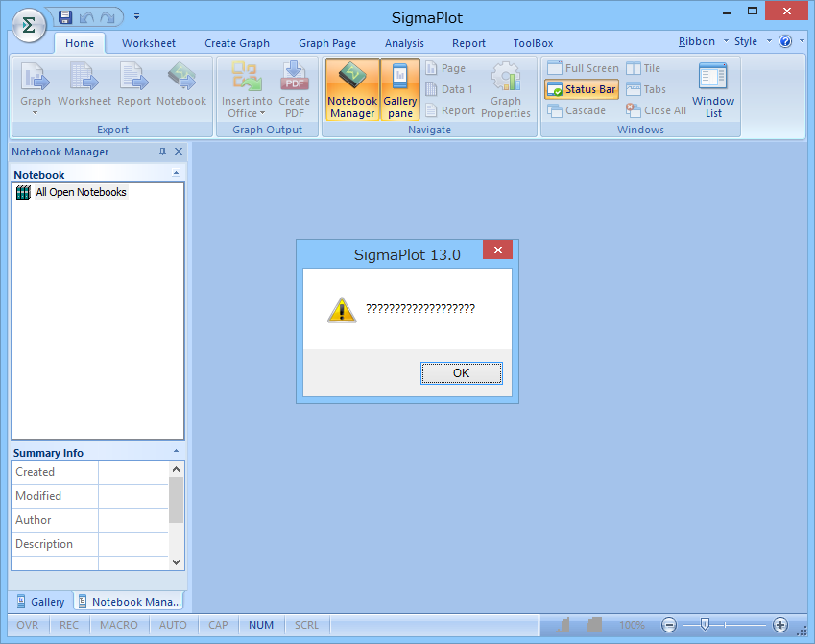815x644 pixels.
Task: Pin the Notebook Manager panel
Action: click(x=162, y=152)
